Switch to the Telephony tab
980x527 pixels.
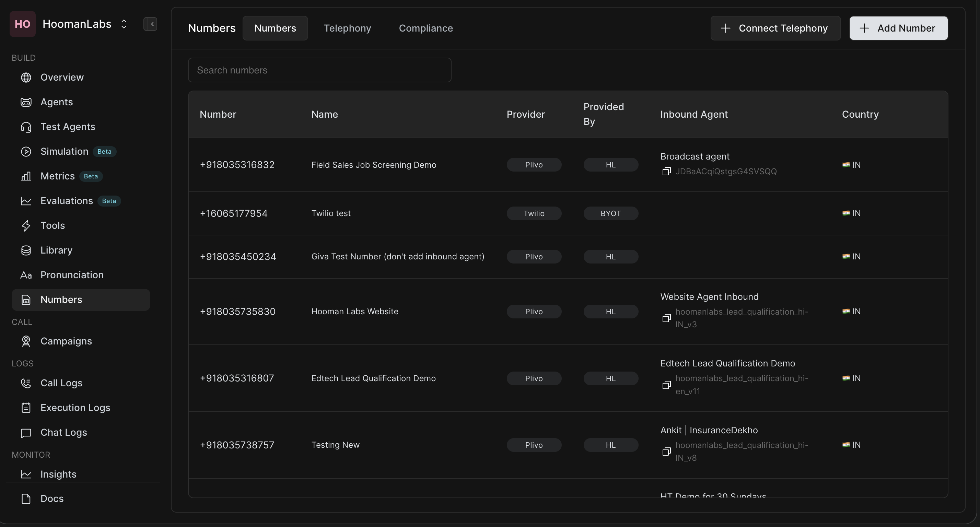pos(347,28)
